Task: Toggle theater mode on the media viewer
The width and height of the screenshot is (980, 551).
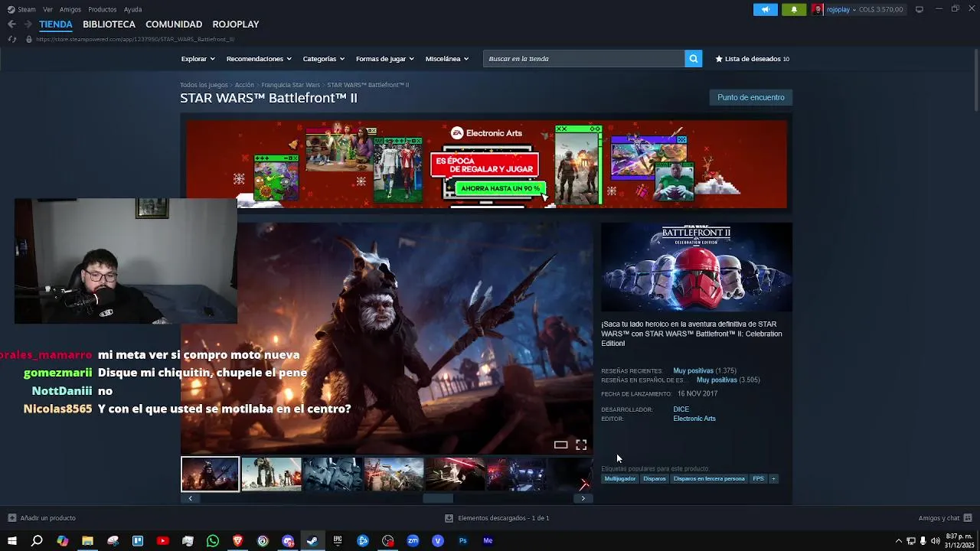Action: 561,445
